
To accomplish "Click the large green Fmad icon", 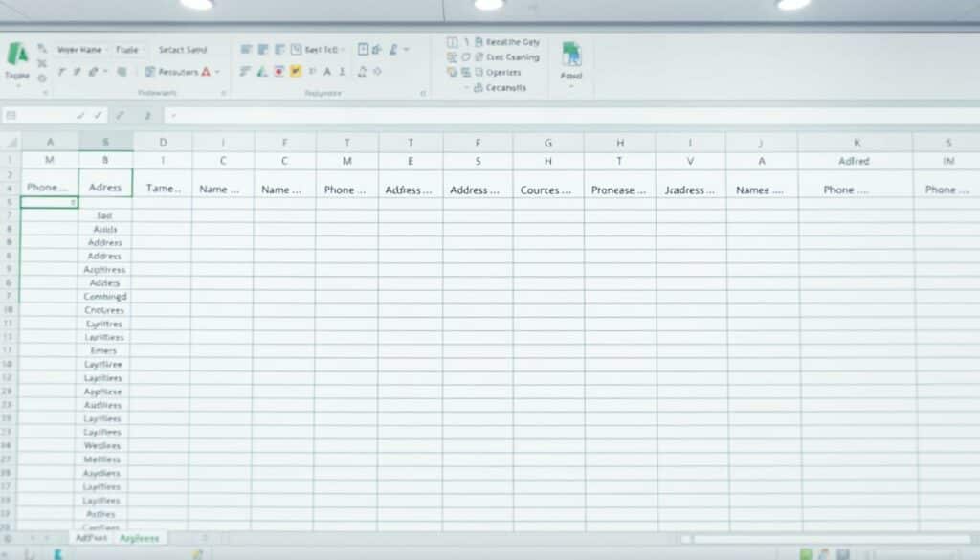I will coord(571,55).
